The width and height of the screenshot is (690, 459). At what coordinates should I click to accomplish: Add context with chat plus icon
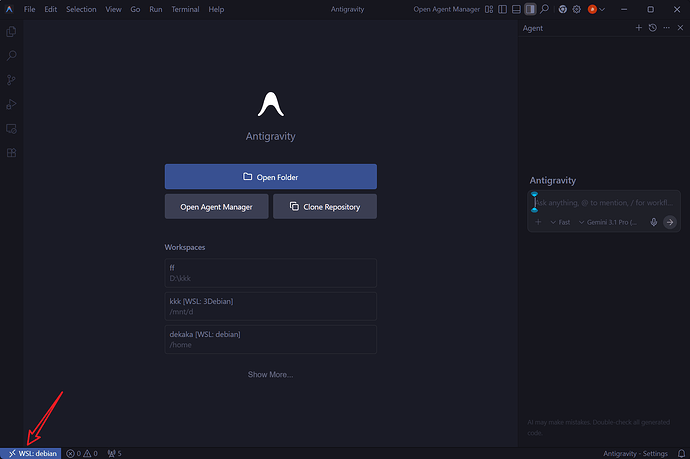pyautogui.click(x=538, y=222)
